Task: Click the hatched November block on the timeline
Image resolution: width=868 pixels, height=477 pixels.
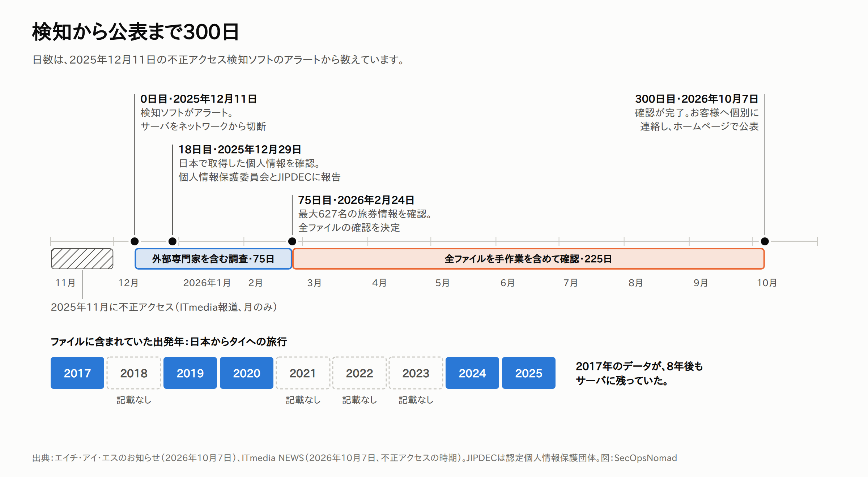Action: (82, 259)
